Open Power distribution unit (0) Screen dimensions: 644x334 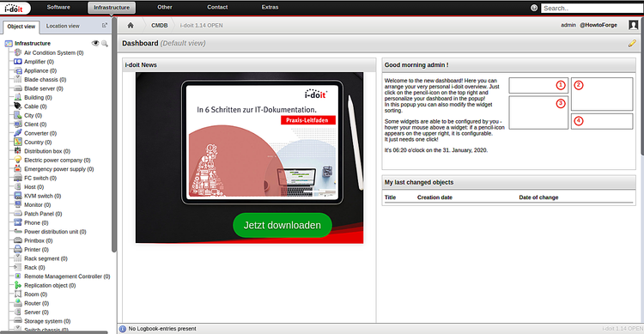pyautogui.click(x=55, y=232)
